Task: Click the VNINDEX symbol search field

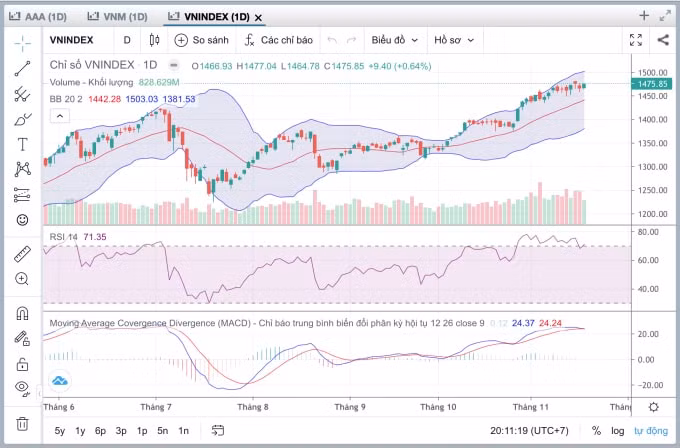Action: click(72, 40)
